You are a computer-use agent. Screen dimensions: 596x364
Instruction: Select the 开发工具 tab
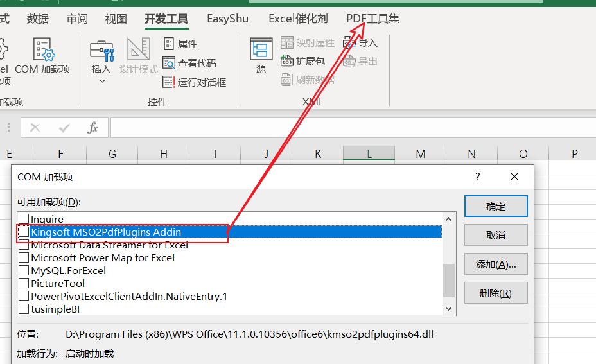[166, 19]
